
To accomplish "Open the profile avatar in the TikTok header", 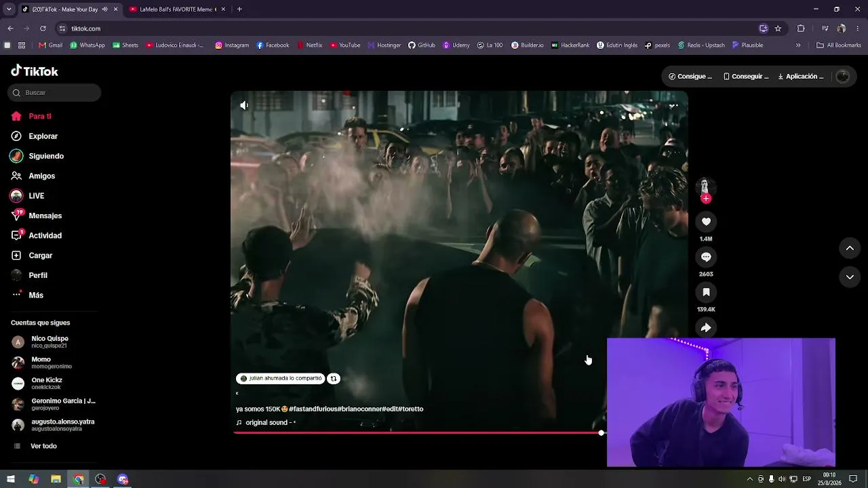I will pyautogui.click(x=843, y=77).
